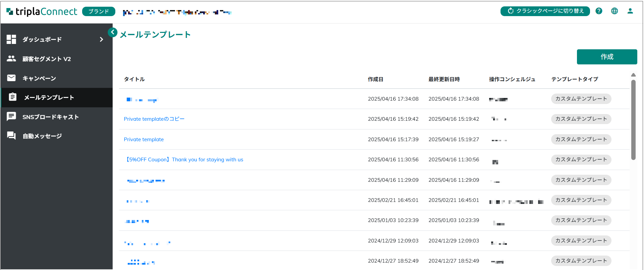The height and width of the screenshot is (270, 644).
Task: Expand the ダッシュボード submenu chevron
Action: click(101, 40)
